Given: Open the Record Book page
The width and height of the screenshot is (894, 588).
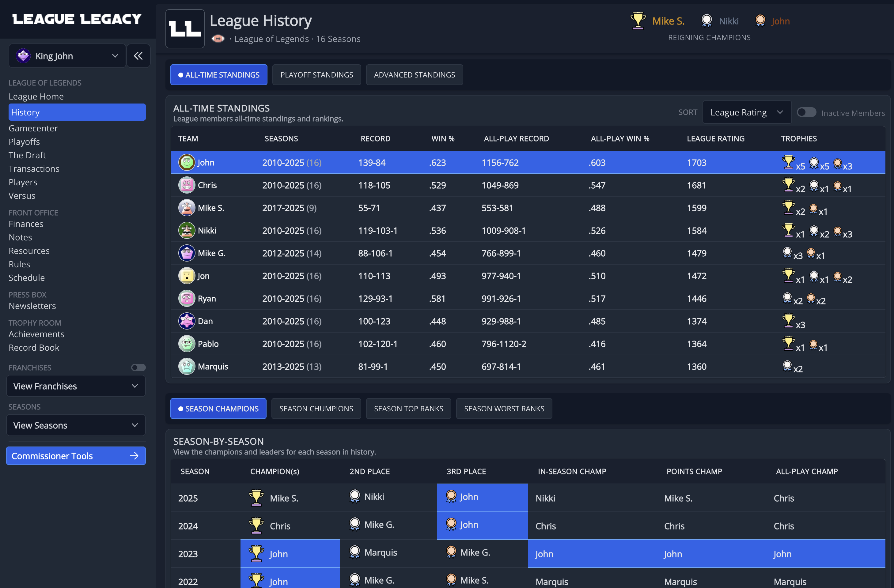Looking at the screenshot, I should (34, 348).
